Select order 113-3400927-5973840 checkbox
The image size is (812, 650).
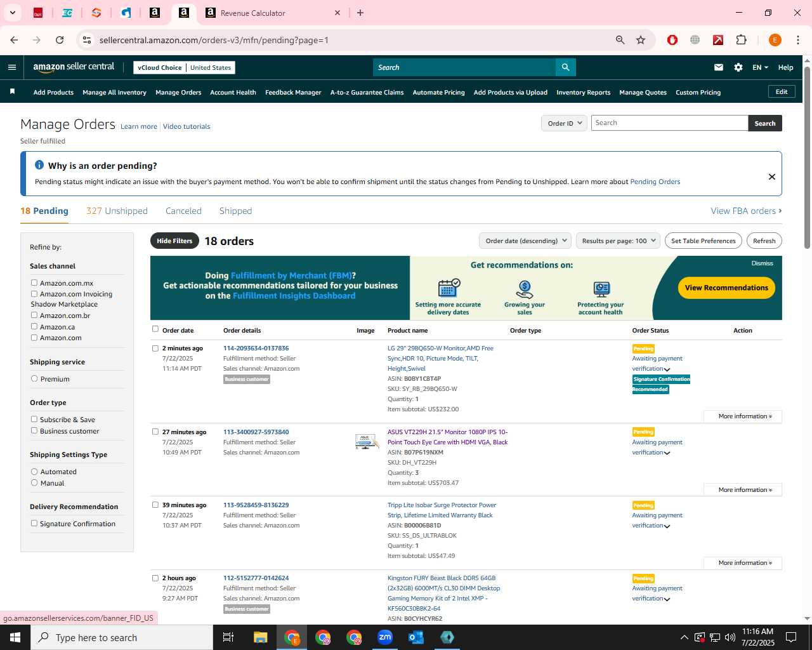(155, 432)
